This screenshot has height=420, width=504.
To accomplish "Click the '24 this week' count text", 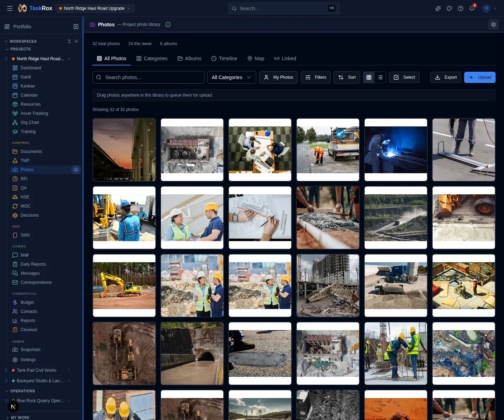I will [x=140, y=44].
